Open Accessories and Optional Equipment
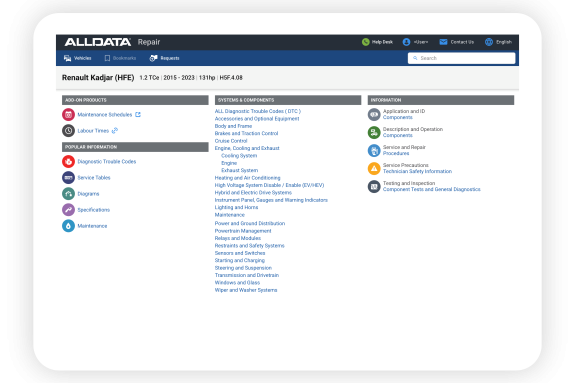This screenshot has width=575, height=383. (x=257, y=118)
